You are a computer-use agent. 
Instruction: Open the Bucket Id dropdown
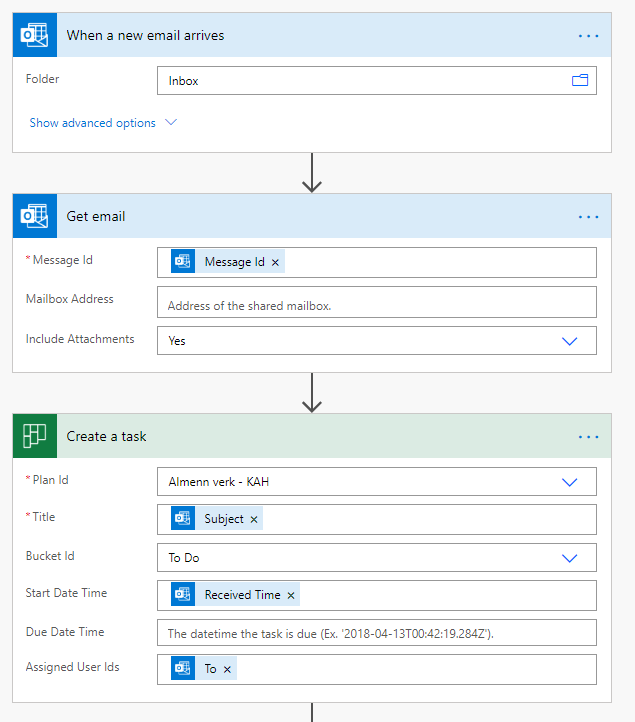point(570,558)
